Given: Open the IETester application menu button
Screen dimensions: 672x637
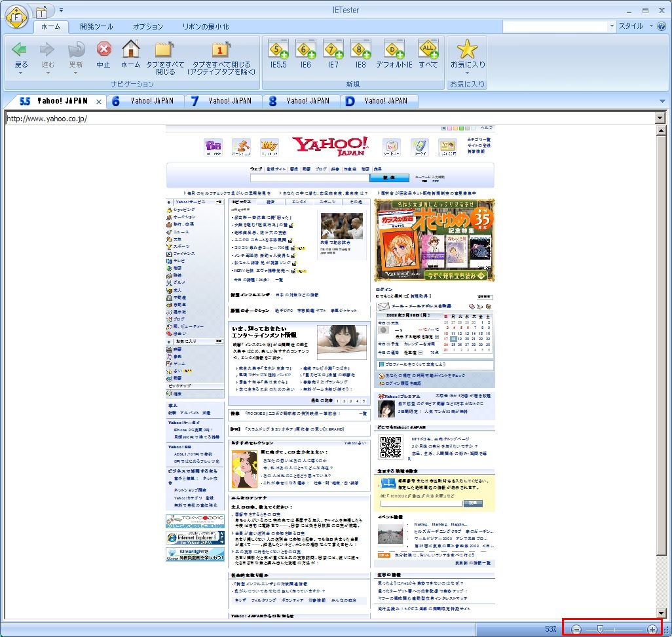Looking at the screenshot, I should pyautogui.click(x=16, y=17).
